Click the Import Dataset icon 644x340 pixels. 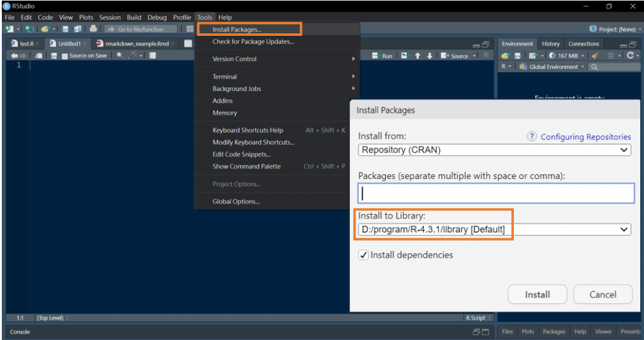pos(533,55)
